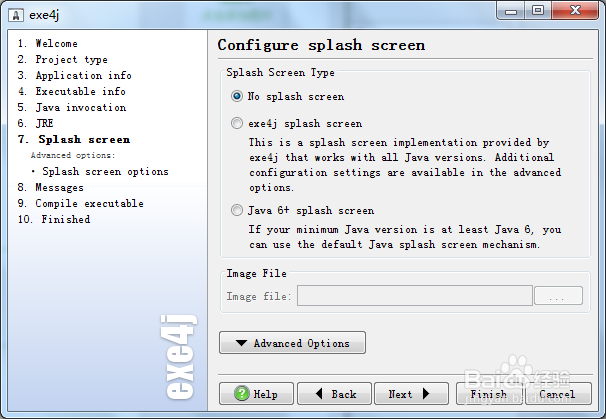This screenshot has height=419, width=606.
Task: Open step 2 Project type
Action: (x=63, y=60)
